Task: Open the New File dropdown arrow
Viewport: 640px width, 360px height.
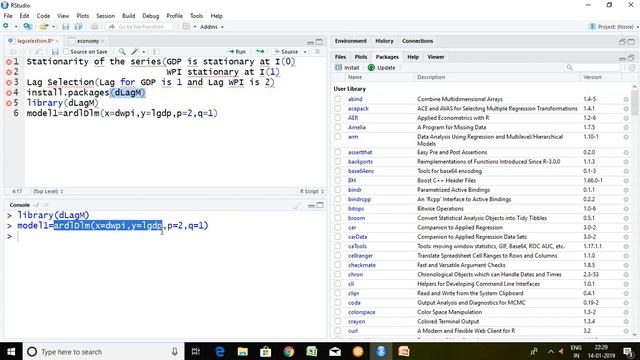Action: [16, 27]
